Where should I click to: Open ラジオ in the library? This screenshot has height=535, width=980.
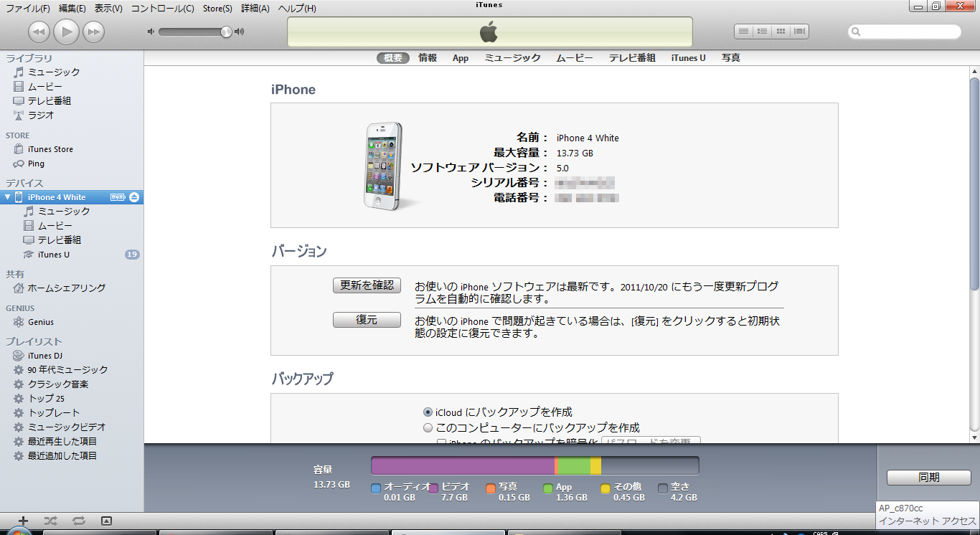tap(41, 115)
